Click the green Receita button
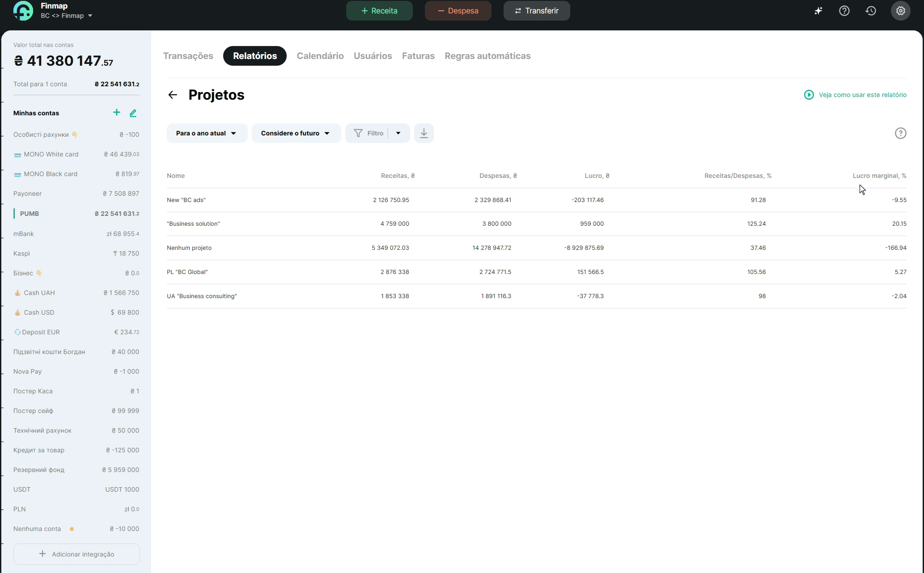This screenshot has height=573, width=924. pyautogui.click(x=379, y=11)
